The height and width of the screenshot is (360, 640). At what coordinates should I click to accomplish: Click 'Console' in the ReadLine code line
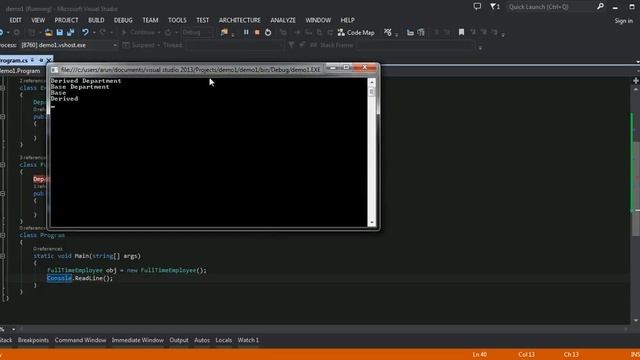pyautogui.click(x=59, y=278)
